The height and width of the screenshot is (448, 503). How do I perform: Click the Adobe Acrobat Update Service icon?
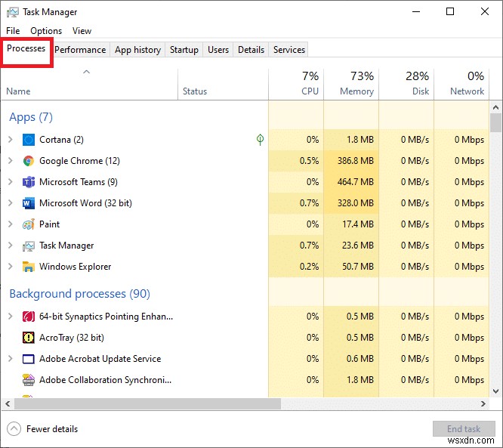29,359
